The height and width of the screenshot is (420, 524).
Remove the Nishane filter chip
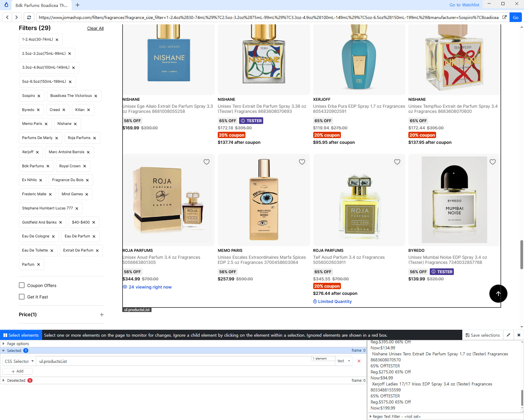point(75,124)
